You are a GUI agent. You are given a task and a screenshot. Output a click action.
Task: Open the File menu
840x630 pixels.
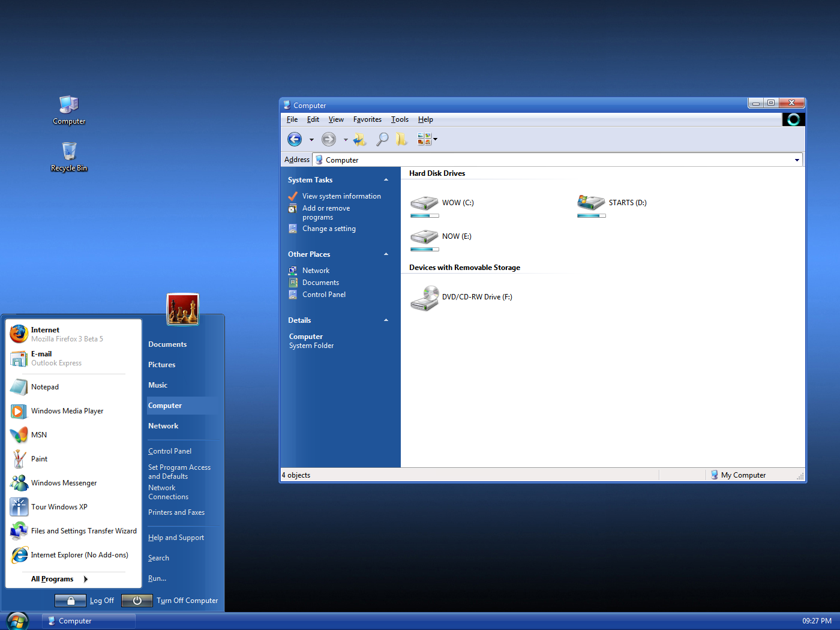[x=292, y=119]
